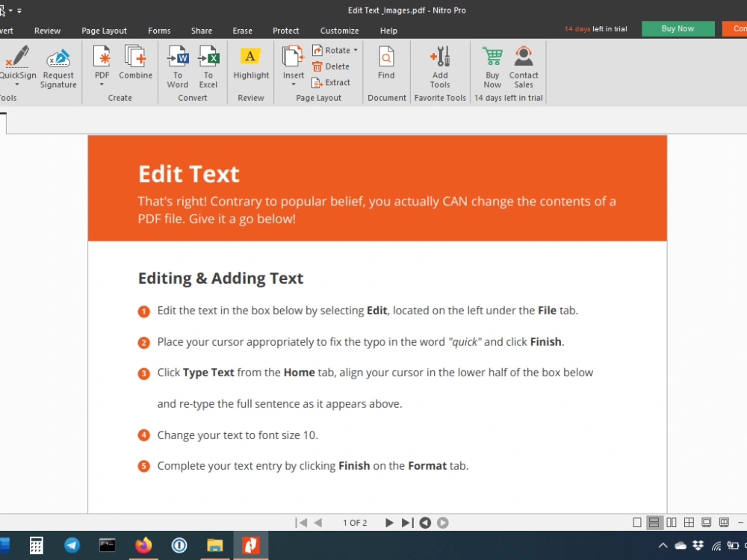The image size is (747, 560).
Task: Open the Find tool
Action: tap(386, 62)
